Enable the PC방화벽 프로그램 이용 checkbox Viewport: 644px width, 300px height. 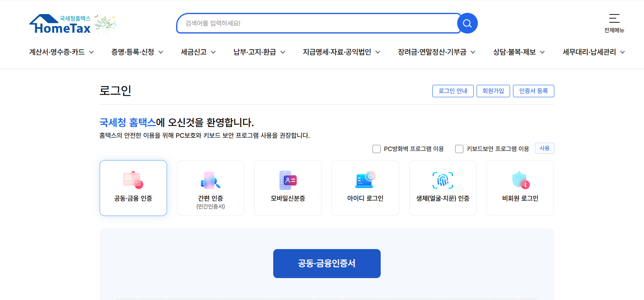pyautogui.click(x=376, y=149)
